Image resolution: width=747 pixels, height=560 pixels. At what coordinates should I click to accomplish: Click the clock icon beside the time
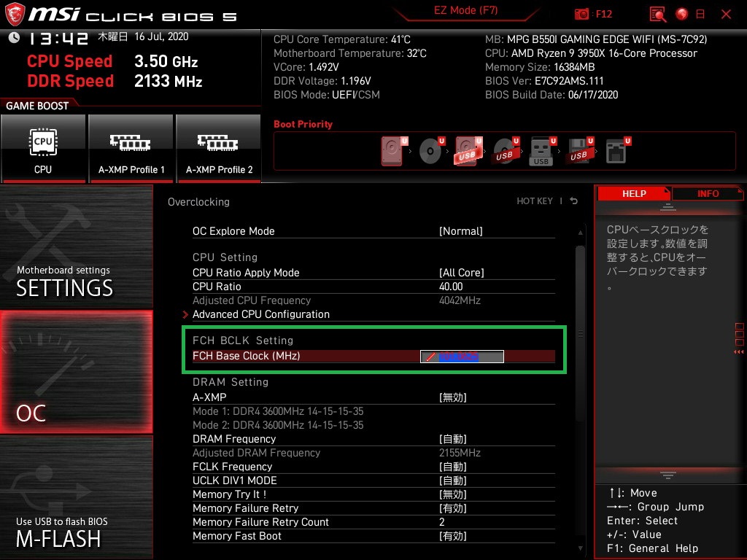pos(15,38)
